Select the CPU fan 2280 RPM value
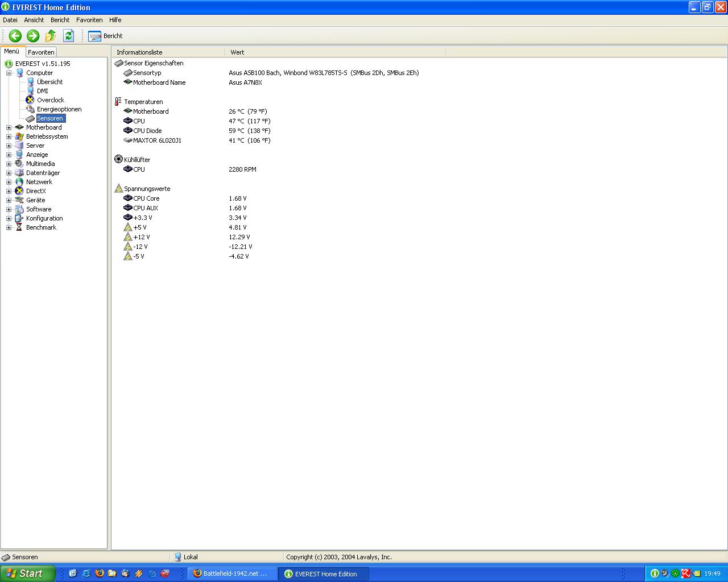 point(242,169)
